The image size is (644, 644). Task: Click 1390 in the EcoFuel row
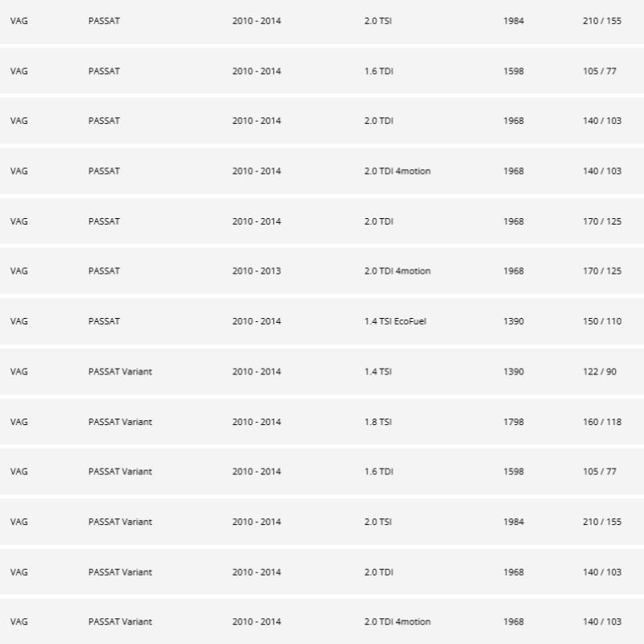click(514, 321)
